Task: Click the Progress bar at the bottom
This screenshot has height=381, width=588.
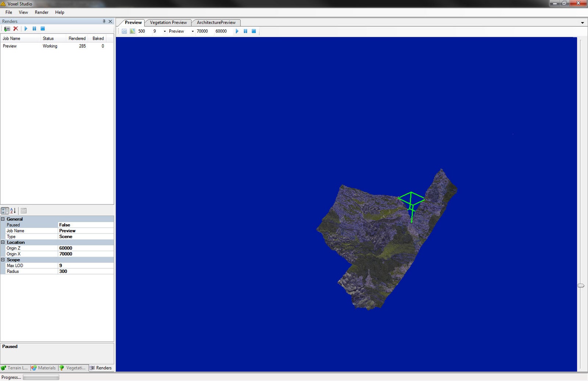Action: (x=40, y=377)
